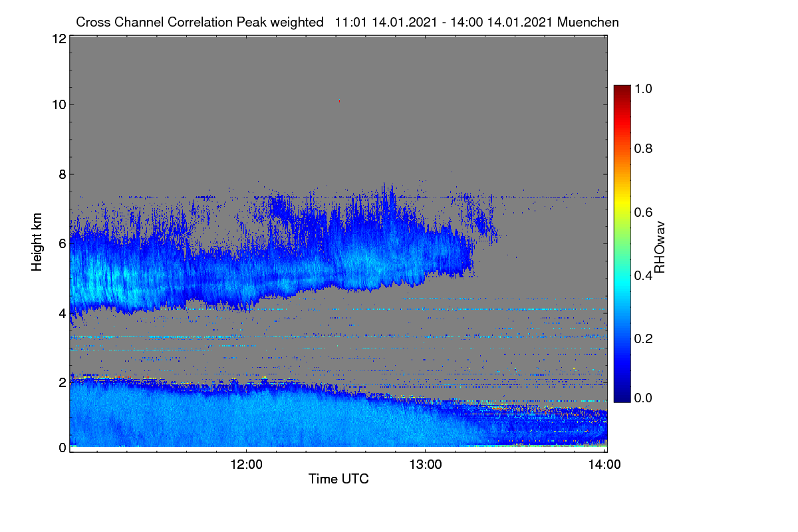Click the 14:00 time axis tick label
Image resolution: width=798 pixels, height=532 pixels.
coord(604,464)
